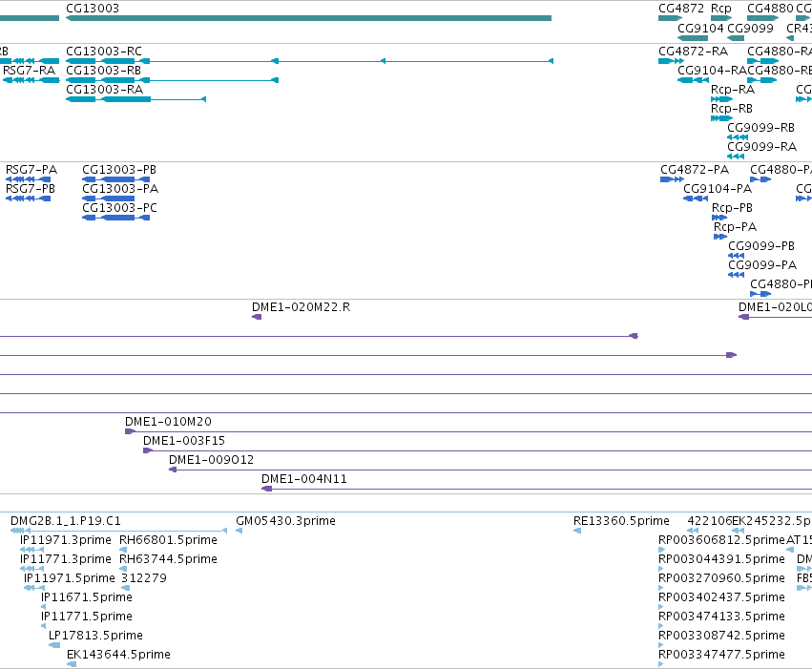Screen dimensions: 812x669
Task: Click the CG9104-RA transcript label
Action: pos(712,71)
